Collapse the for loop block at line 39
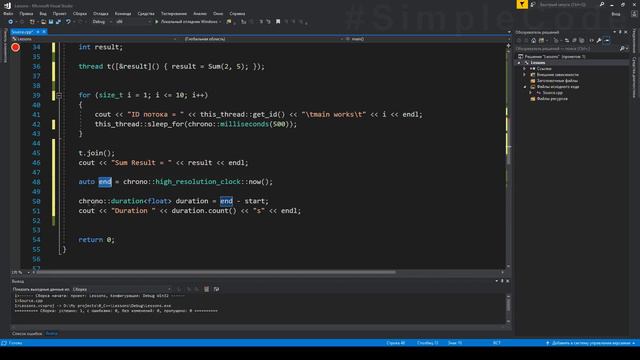This screenshot has width=640, height=360. pyautogui.click(x=59, y=95)
